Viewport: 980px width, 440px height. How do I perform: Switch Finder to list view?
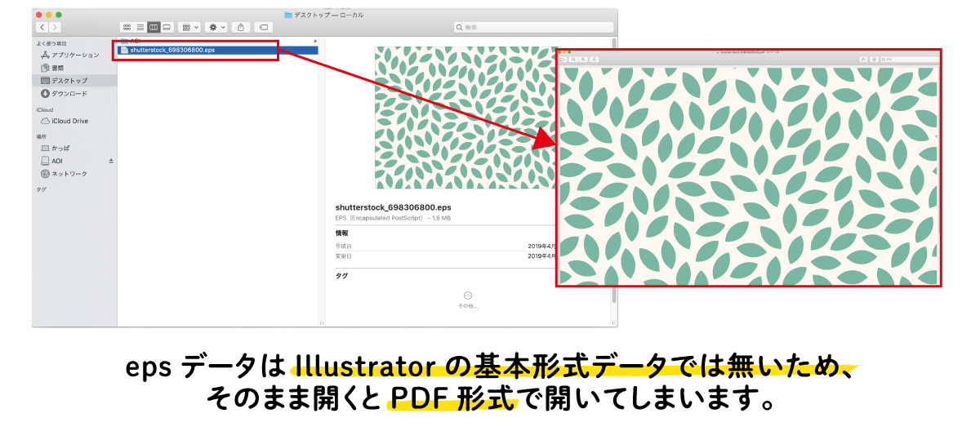pyautogui.click(x=140, y=27)
